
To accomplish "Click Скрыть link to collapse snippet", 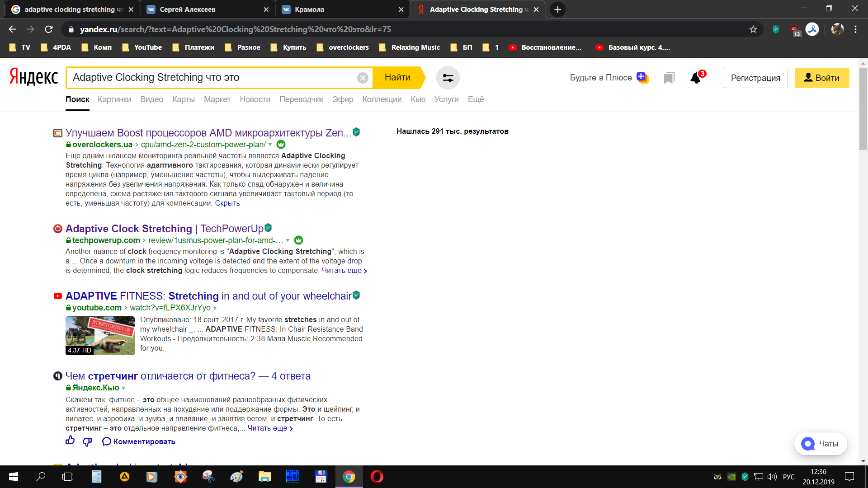I will (227, 203).
